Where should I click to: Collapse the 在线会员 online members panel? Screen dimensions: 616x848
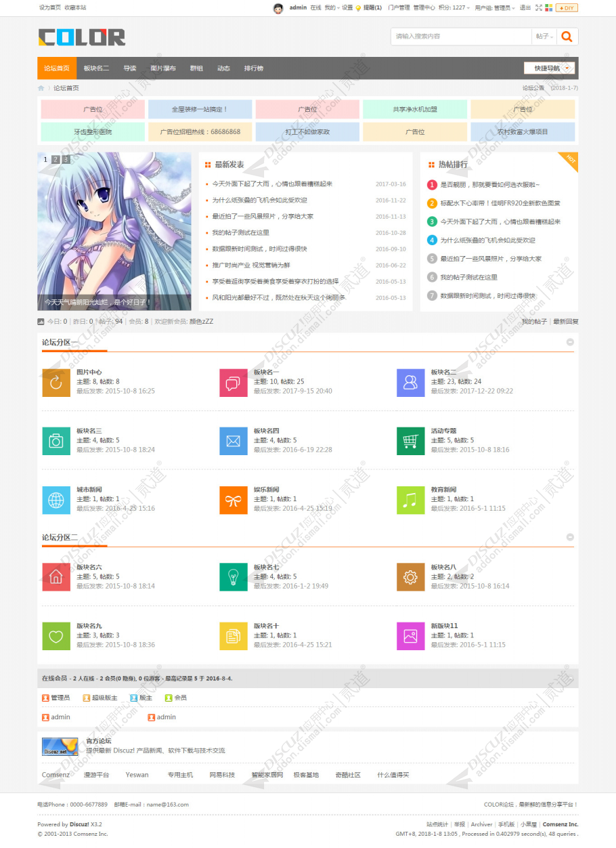click(570, 678)
